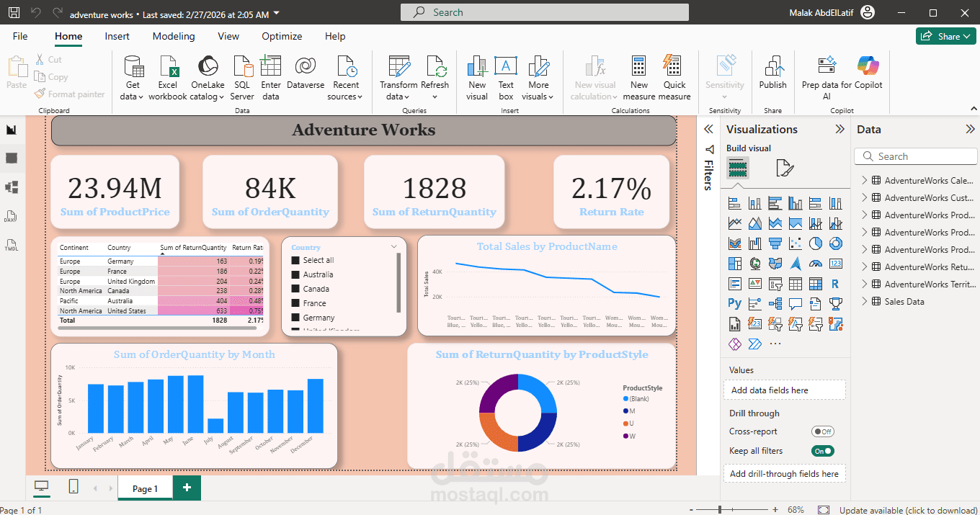The width and height of the screenshot is (980, 515).
Task: Expand AdventureWorks Returns table node
Action: click(x=864, y=267)
